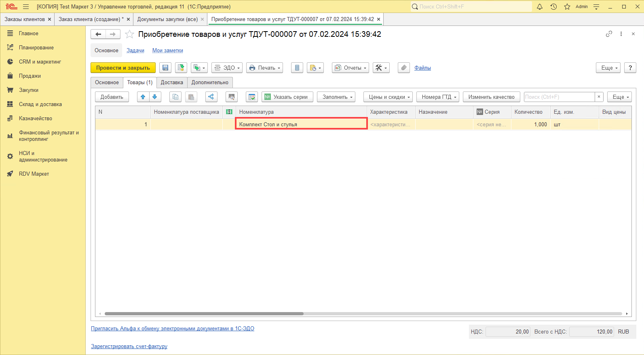Image resolution: width=644 pixels, height=355 pixels.
Task: Click the paperclip attachments icon
Action: (404, 68)
